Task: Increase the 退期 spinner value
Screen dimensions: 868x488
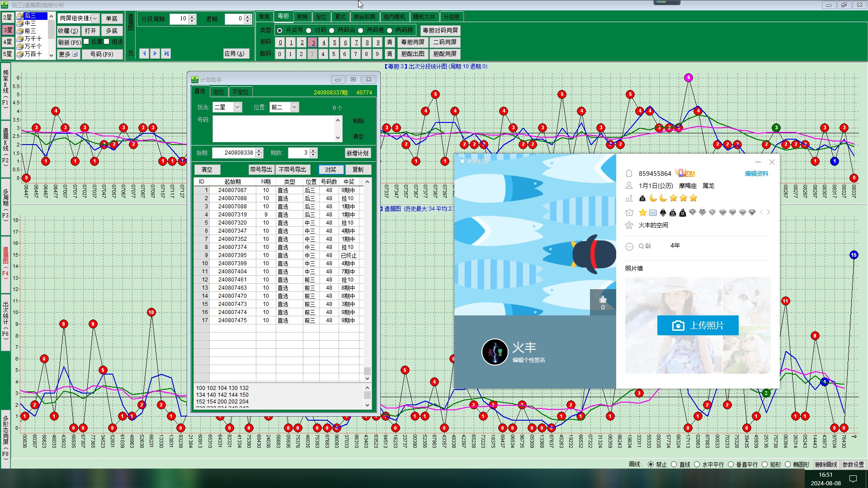Action: tap(247, 17)
